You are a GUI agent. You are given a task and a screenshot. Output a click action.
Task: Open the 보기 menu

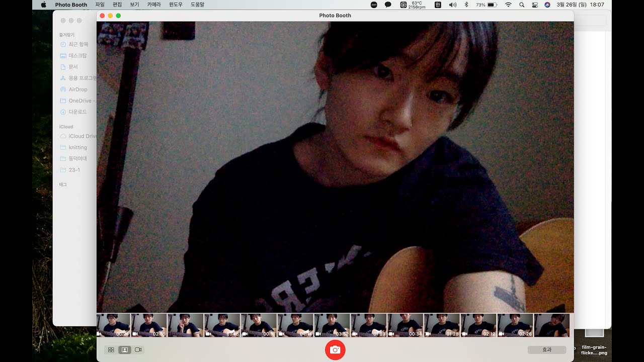pos(134,5)
